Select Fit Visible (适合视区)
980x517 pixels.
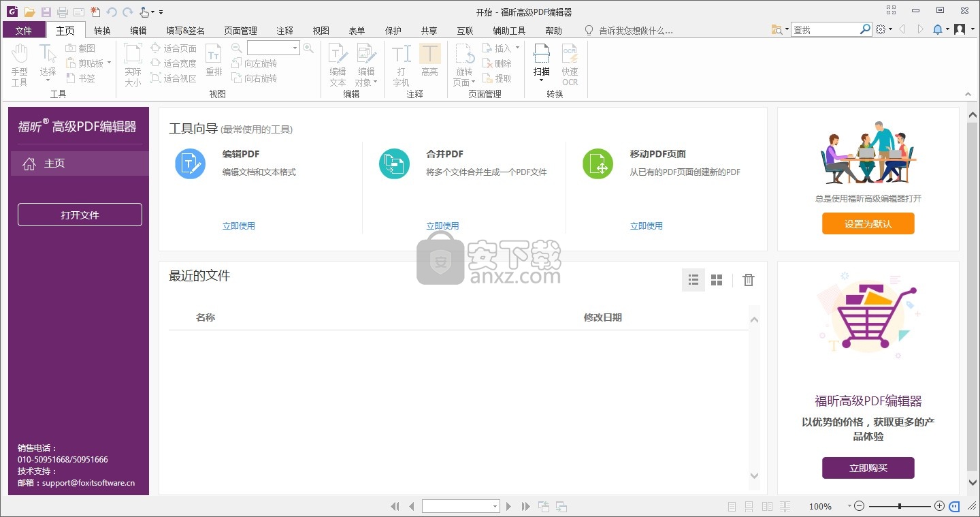pos(174,78)
